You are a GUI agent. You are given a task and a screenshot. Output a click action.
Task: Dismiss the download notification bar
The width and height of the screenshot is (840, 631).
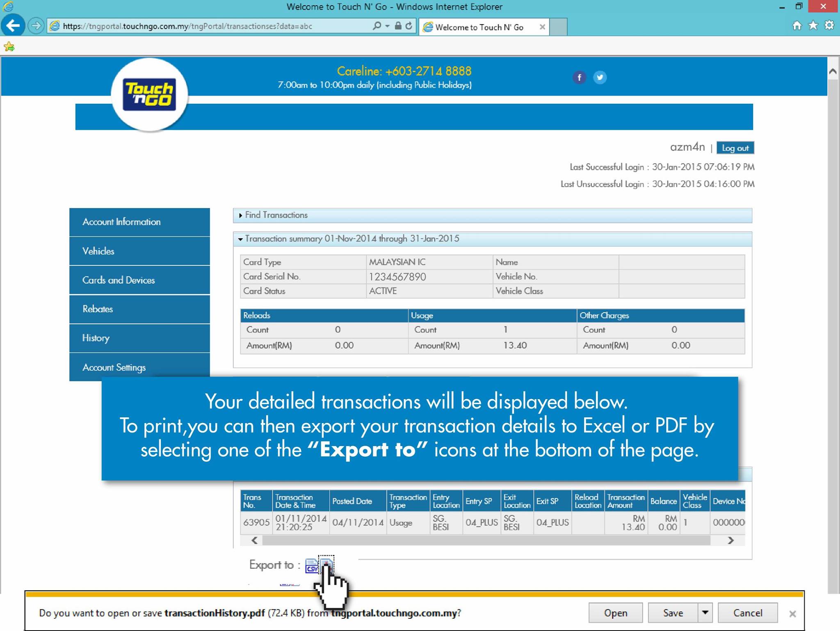click(x=792, y=614)
